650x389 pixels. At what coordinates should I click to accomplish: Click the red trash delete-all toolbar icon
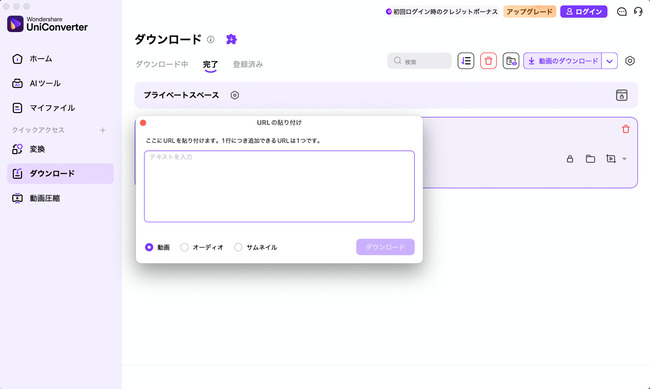(488, 61)
